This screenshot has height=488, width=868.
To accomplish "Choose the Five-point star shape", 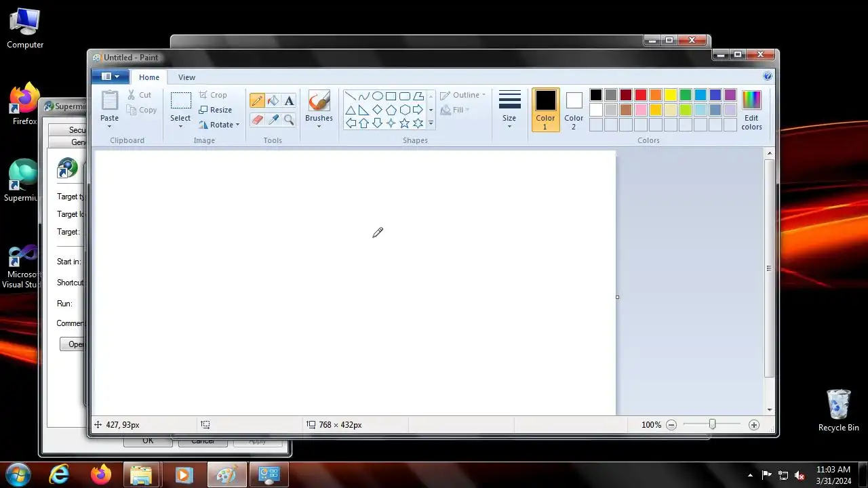I will pyautogui.click(x=405, y=123).
